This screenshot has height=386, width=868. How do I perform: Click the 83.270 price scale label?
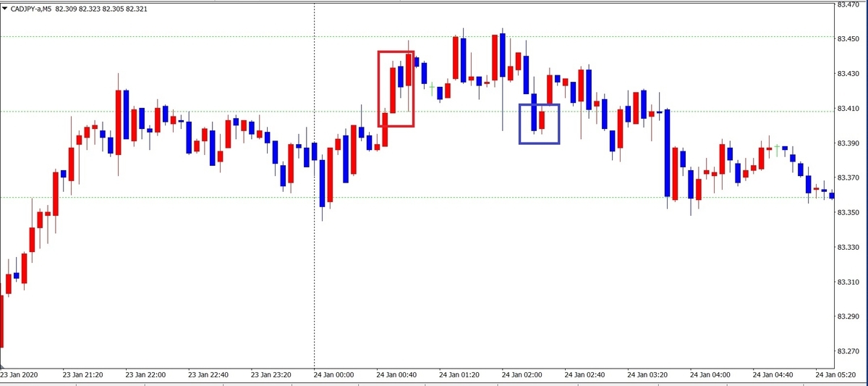tap(848, 352)
